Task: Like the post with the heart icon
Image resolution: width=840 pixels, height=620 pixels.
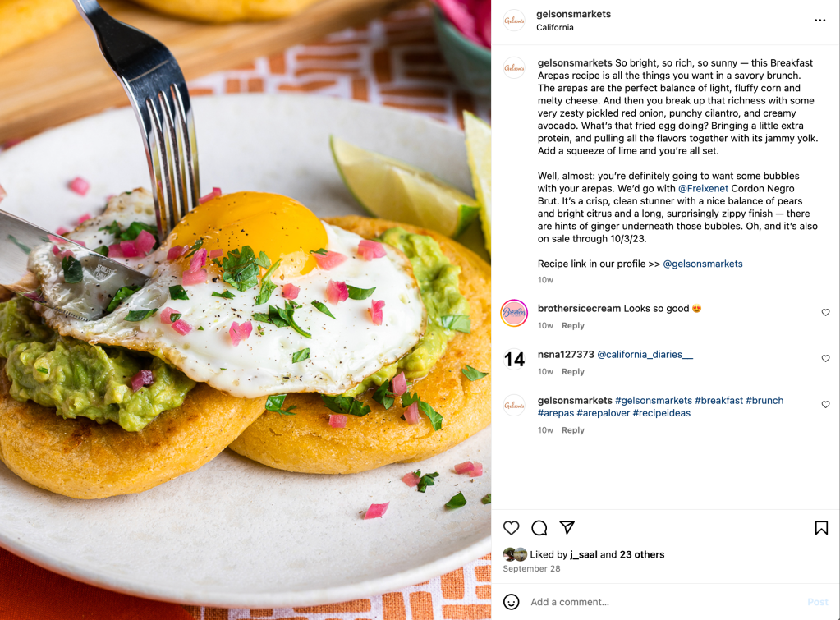Action: 511,528
